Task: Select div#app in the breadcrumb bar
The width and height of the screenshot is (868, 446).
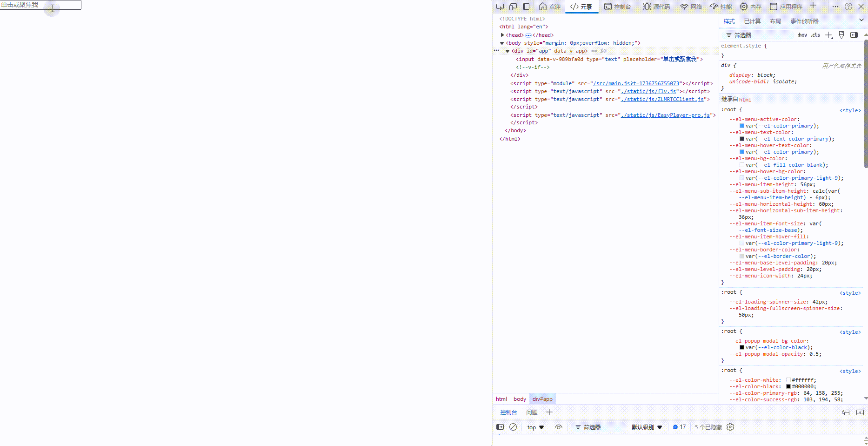Action: tap(542, 399)
